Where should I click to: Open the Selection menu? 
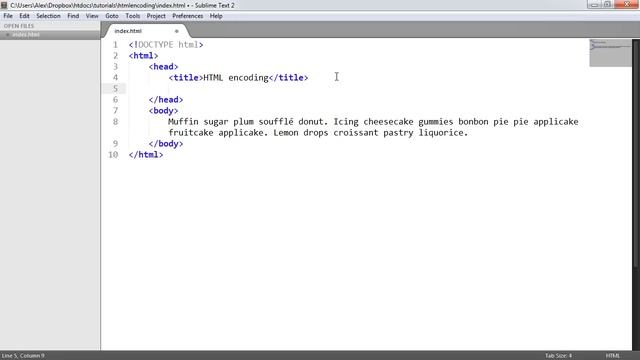coord(48,16)
